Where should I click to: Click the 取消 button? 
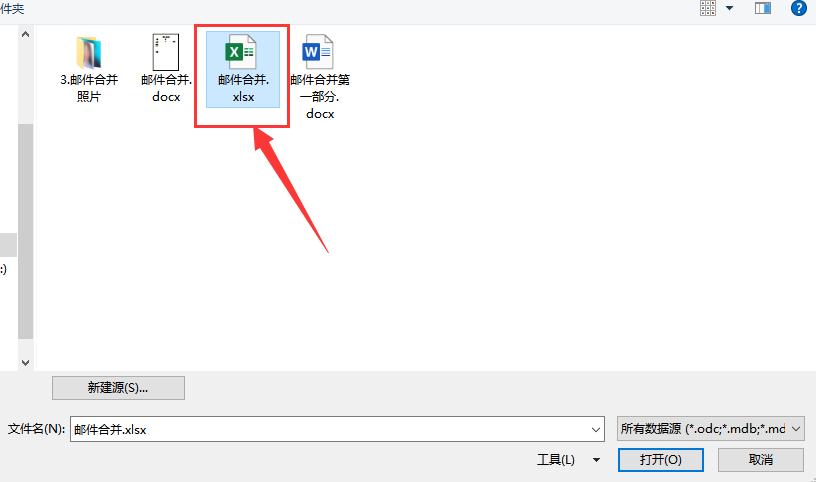click(761, 460)
